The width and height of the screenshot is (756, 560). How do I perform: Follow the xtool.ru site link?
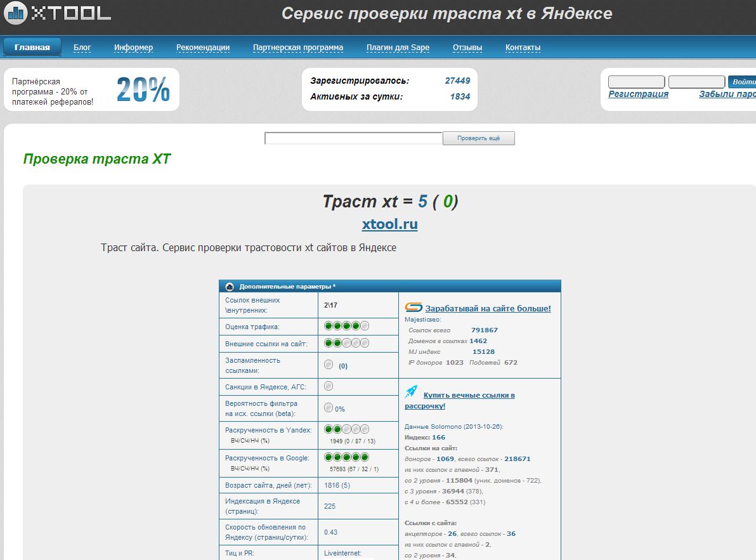pyautogui.click(x=389, y=225)
